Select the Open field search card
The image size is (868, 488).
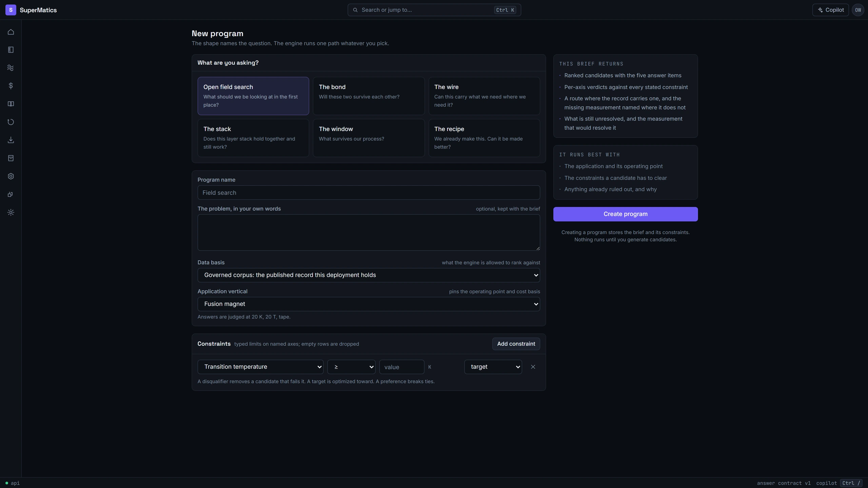click(253, 96)
